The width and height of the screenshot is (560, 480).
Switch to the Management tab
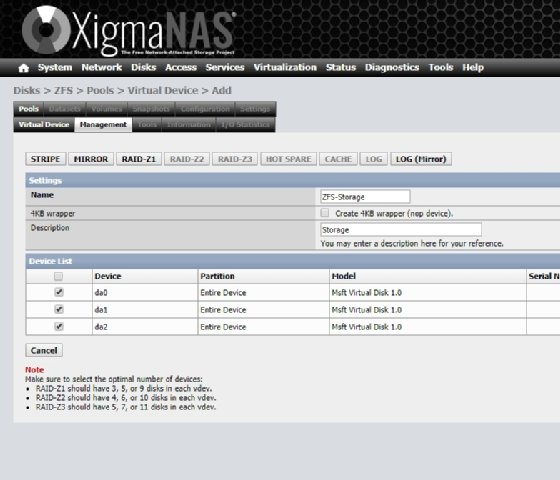tap(103, 125)
